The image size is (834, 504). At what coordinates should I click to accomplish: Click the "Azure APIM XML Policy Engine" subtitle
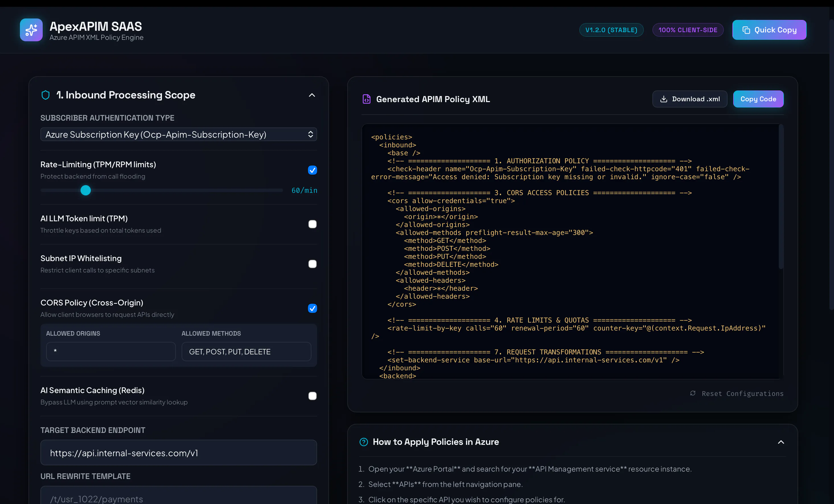96,38
